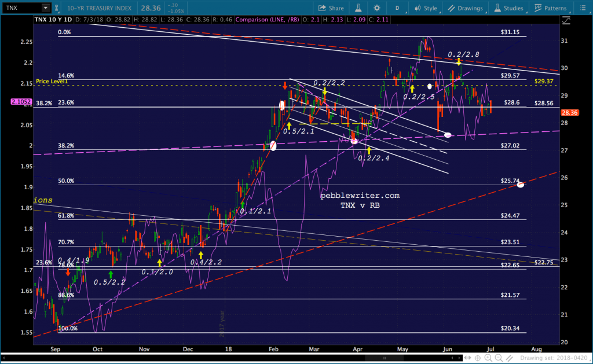
Task: Click the $25.74 Fibonacci 50.0% level label
Action: [x=510, y=181]
